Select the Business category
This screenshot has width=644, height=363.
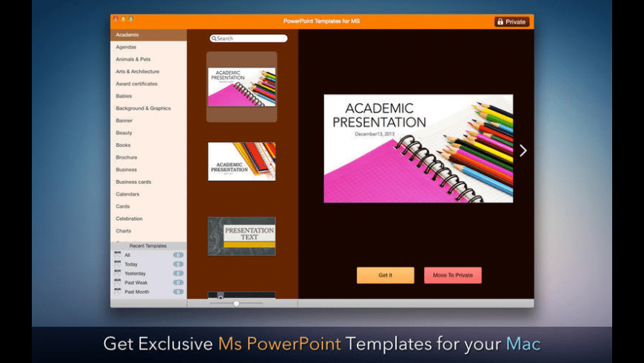148,170
